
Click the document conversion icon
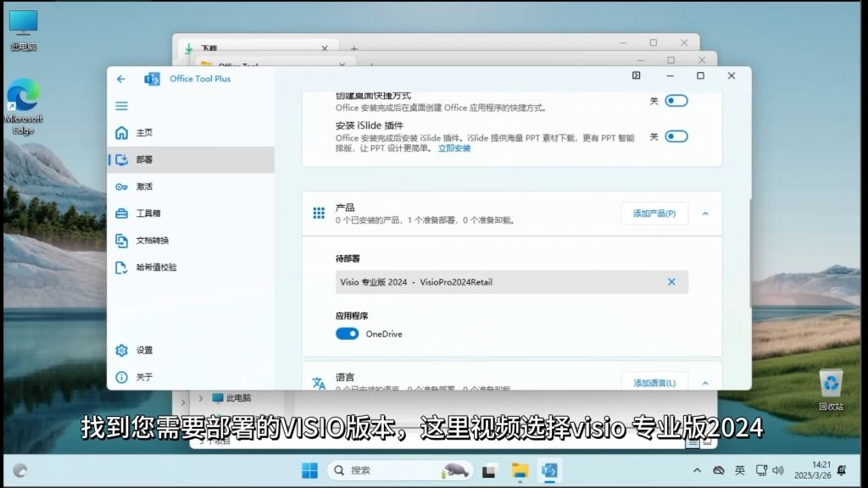(x=122, y=240)
